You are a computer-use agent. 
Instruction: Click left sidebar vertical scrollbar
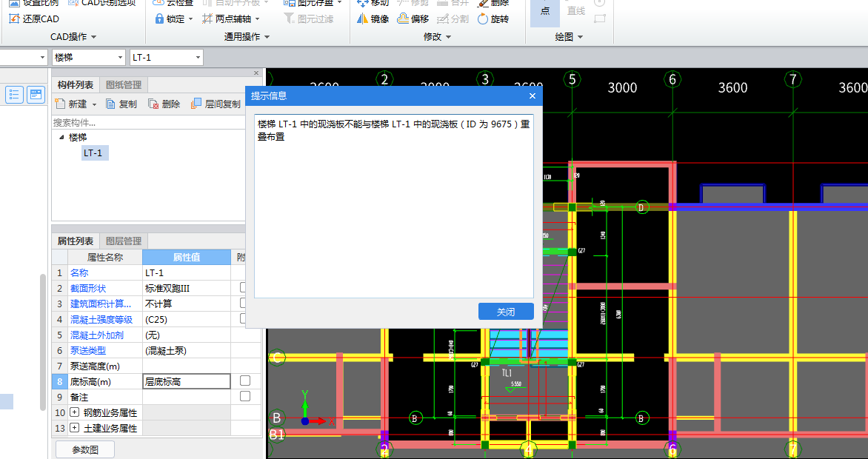[x=43, y=342]
